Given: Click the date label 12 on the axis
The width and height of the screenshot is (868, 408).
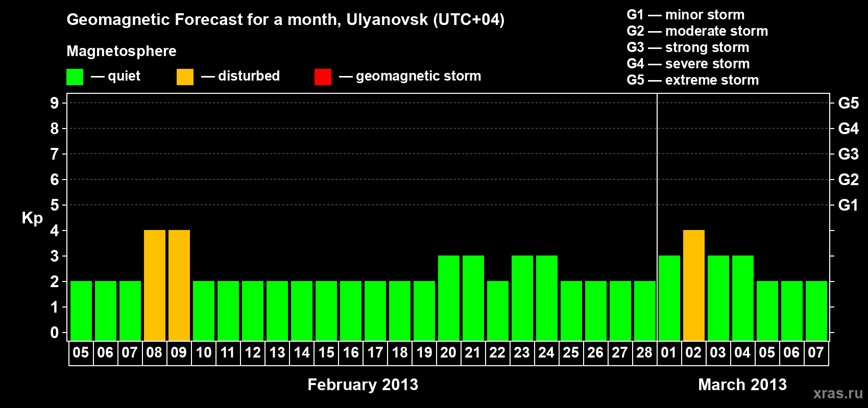Looking at the screenshot, I should point(253,353).
